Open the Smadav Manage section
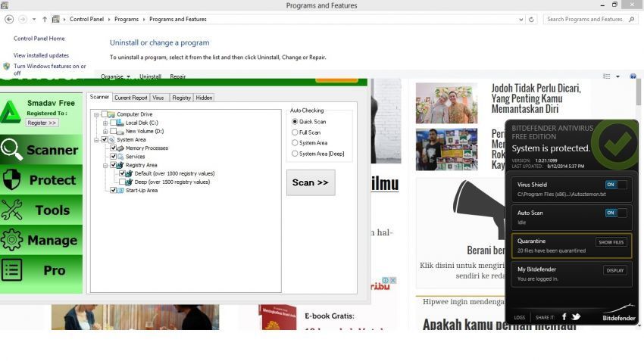This screenshot has width=644, height=361. click(x=41, y=240)
